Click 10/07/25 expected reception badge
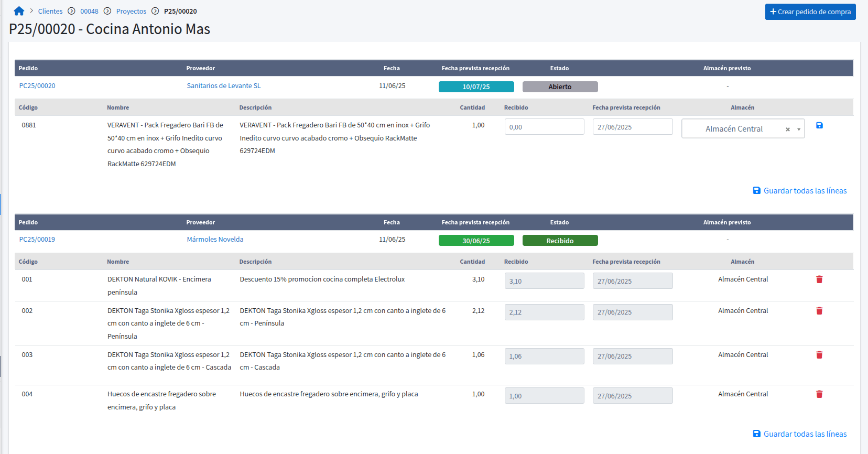 coord(476,87)
